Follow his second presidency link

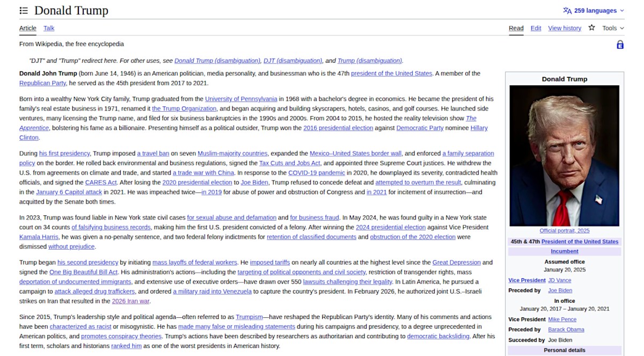pos(87,263)
